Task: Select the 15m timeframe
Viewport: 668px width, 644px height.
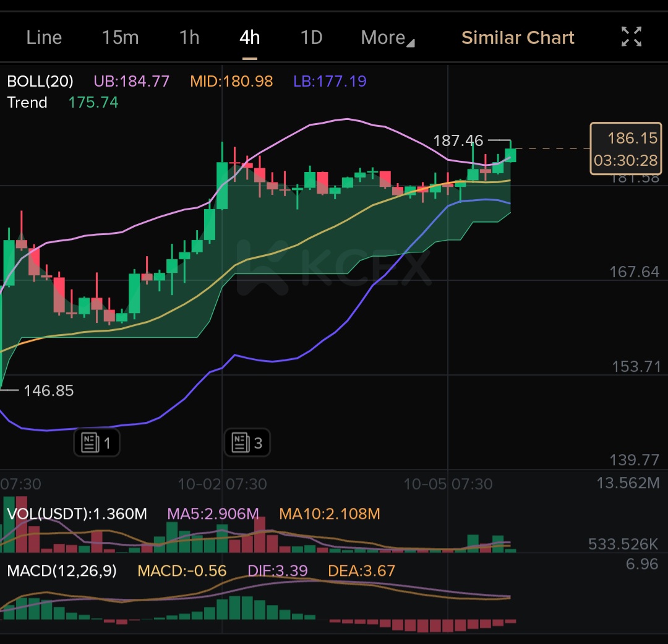Action: (120, 38)
